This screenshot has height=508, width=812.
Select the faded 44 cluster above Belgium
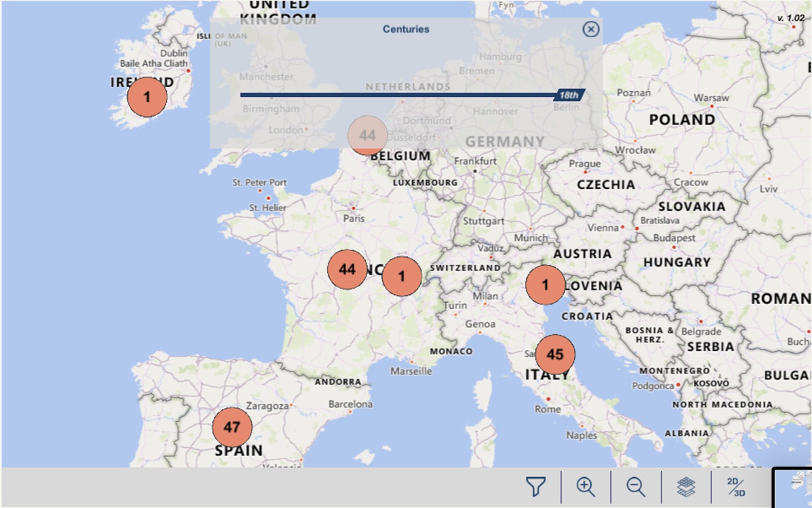(x=367, y=135)
